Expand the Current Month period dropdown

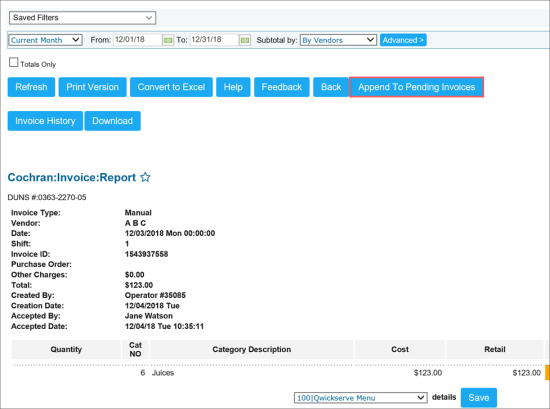(46, 40)
